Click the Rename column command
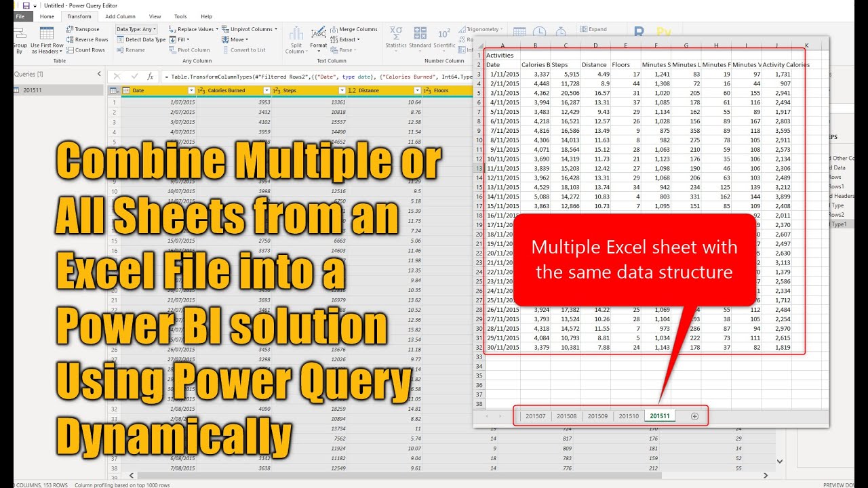This screenshot has width=868, height=488. tap(130, 49)
